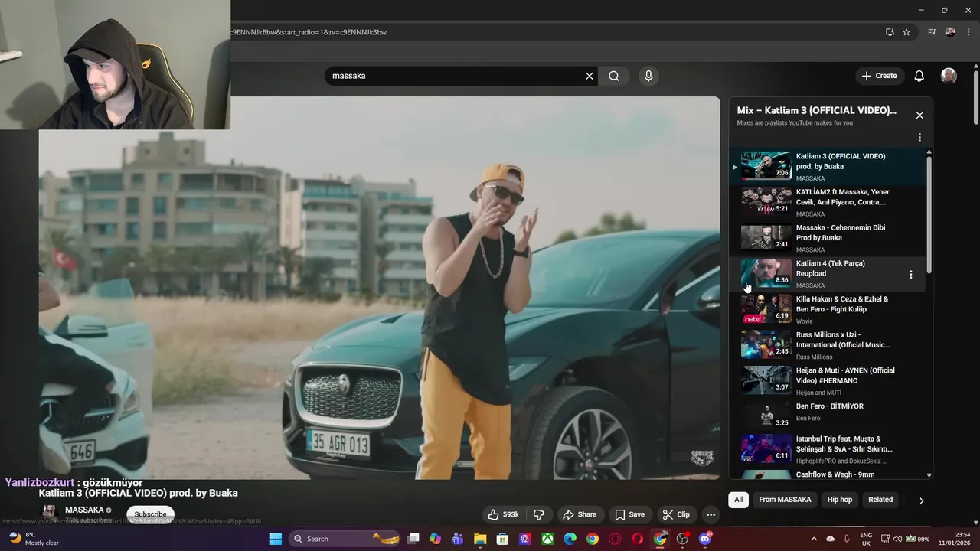The image size is (980, 551).
Task: Play Killa Hakan & Ceza Fight Kulüp
Action: [x=827, y=309]
